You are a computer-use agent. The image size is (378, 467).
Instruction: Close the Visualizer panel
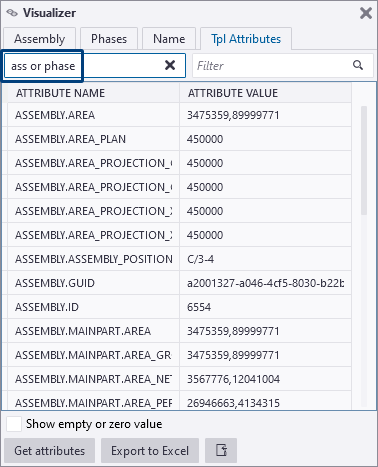(x=366, y=13)
